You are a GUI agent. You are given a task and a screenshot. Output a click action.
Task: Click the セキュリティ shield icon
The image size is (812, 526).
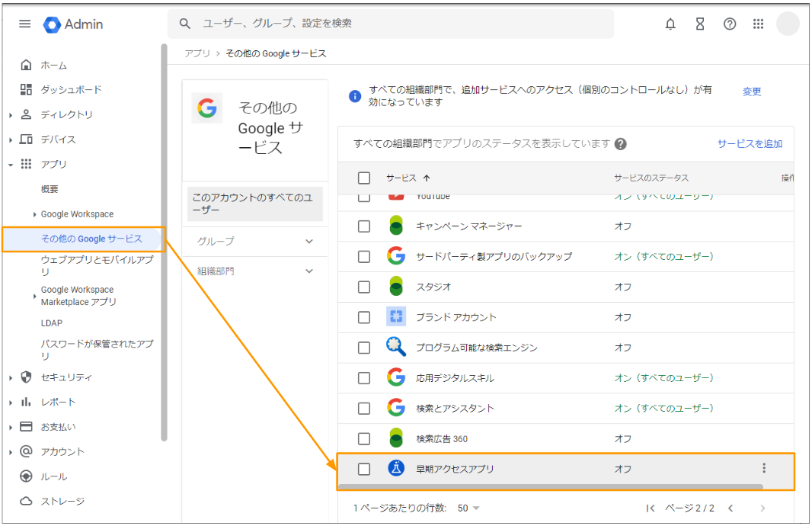tap(26, 377)
